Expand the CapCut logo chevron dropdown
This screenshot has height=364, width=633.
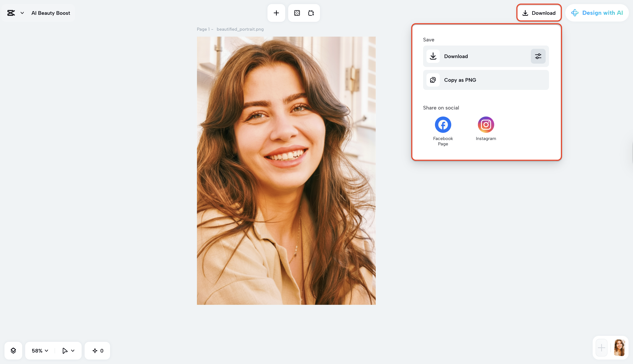[x=22, y=13]
